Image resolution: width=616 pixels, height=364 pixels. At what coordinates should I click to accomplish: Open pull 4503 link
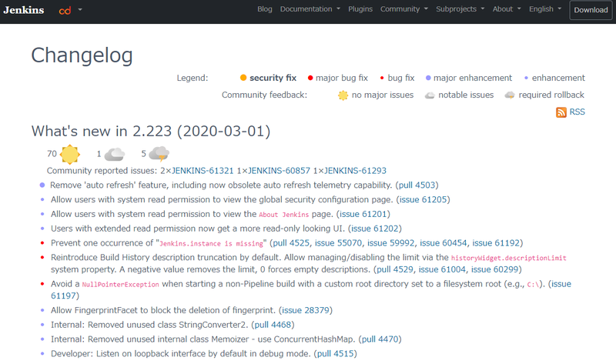click(417, 185)
